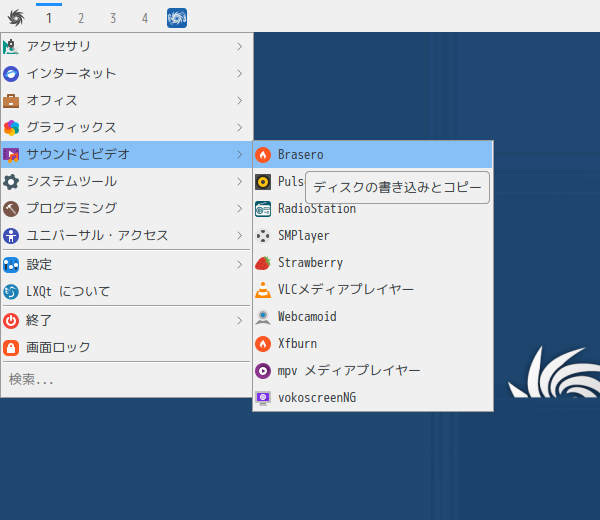Launch Webcamoid from the submenu
600x520 pixels.
(373, 317)
